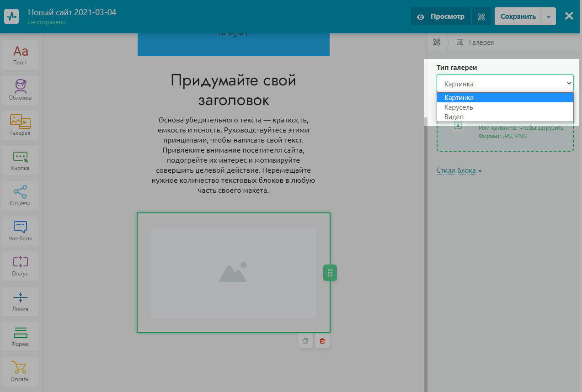
Task: Add a Чат-боты block
Action: pos(20,231)
